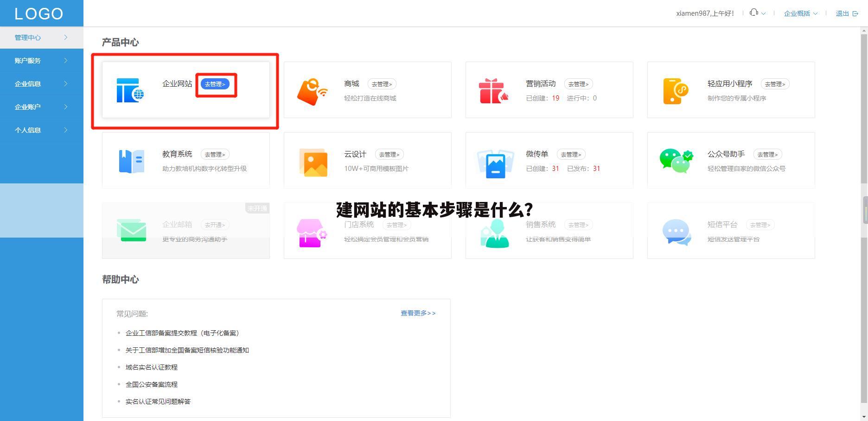
Task: Click the 营销活动 gift icon
Action: pos(493,90)
